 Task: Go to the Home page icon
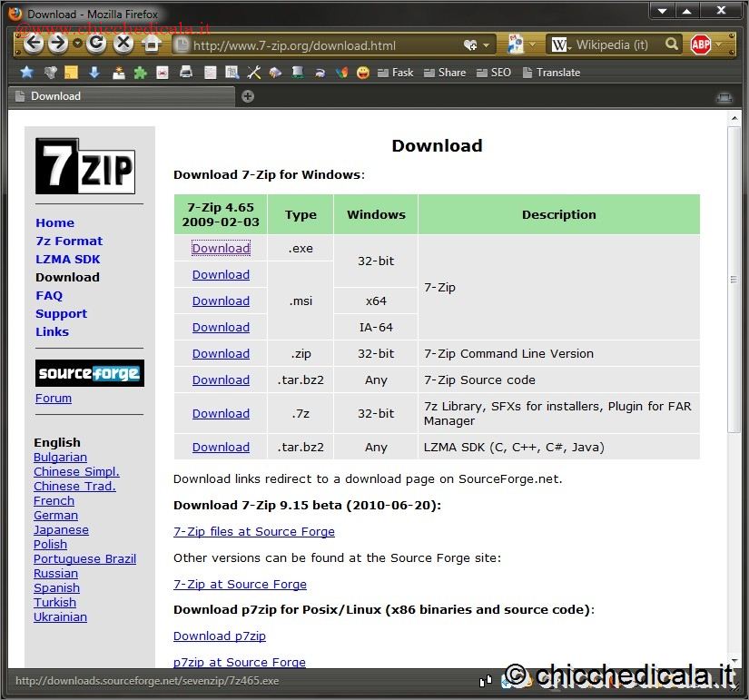click(x=151, y=44)
